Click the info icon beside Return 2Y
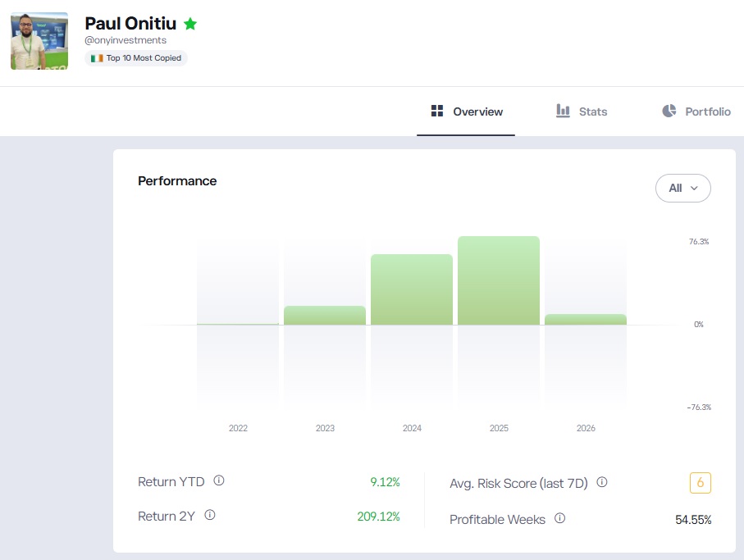744x560 pixels. 210,515
